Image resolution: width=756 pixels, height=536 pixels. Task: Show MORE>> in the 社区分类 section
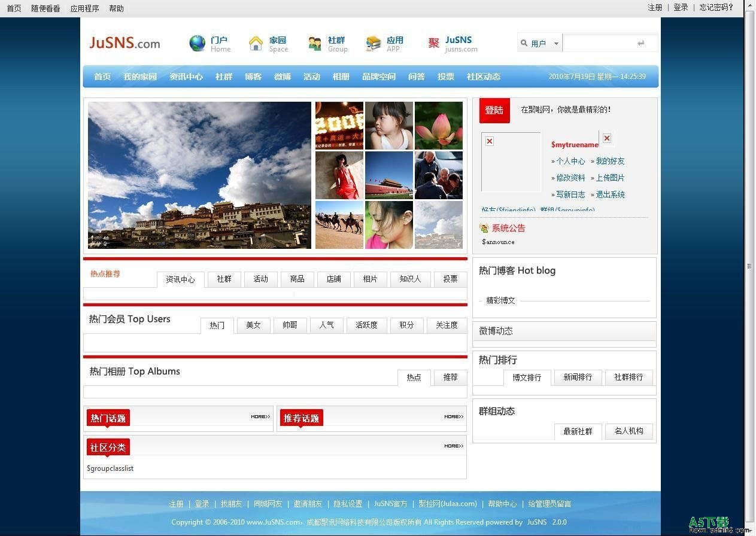tap(454, 446)
